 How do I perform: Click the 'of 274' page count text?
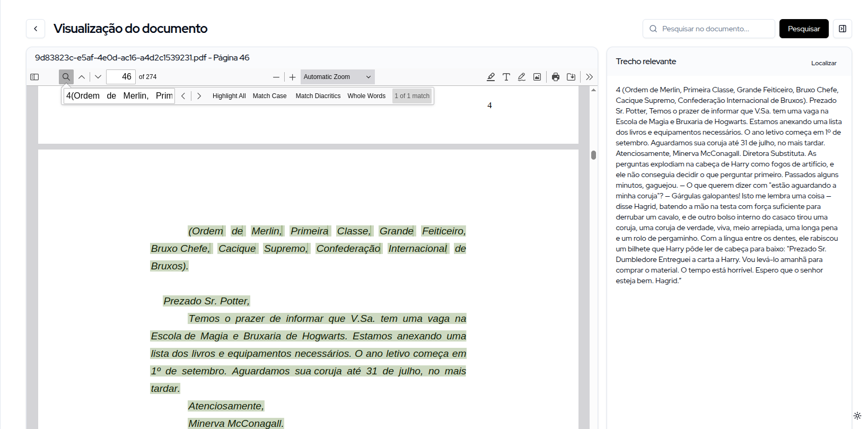pos(148,77)
